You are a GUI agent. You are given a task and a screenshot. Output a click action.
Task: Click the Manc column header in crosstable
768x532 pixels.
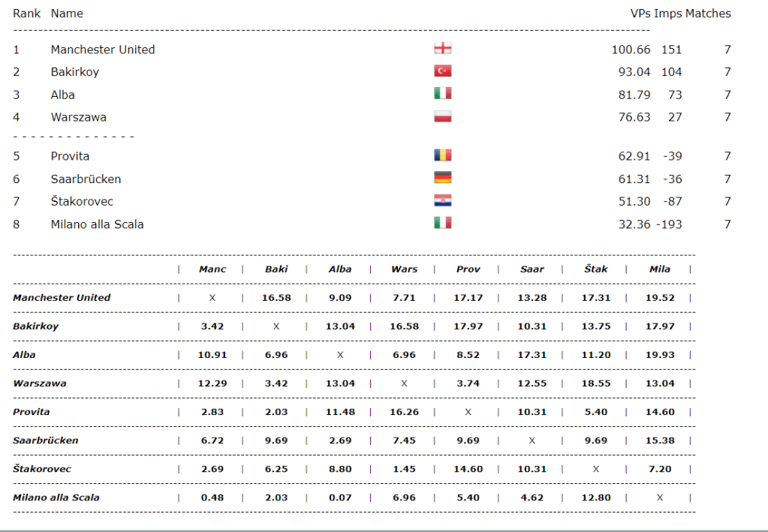coord(212,269)
